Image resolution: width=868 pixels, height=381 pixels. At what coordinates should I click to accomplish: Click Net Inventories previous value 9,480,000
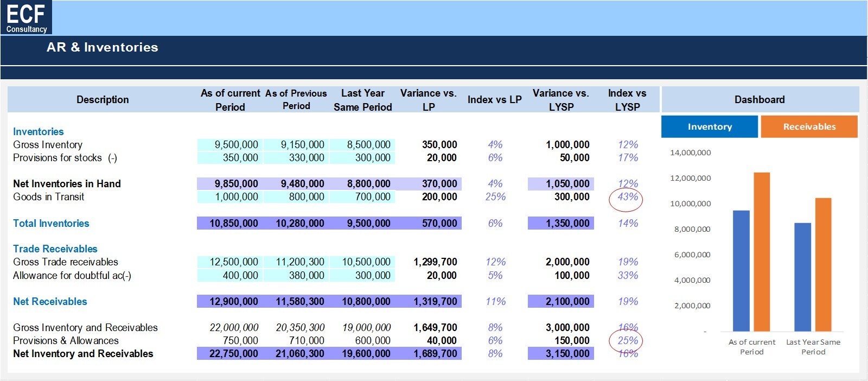(296, 183)
